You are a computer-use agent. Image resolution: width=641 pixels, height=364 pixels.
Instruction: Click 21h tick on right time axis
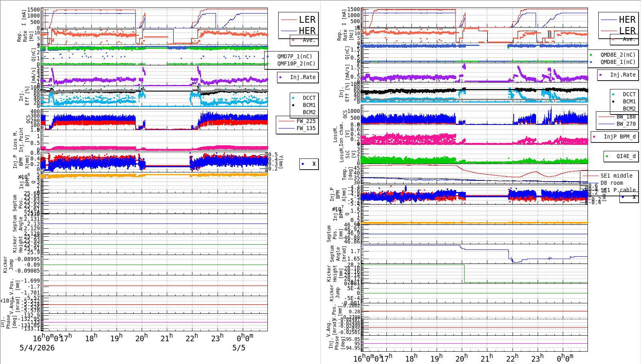coord(487,358)
